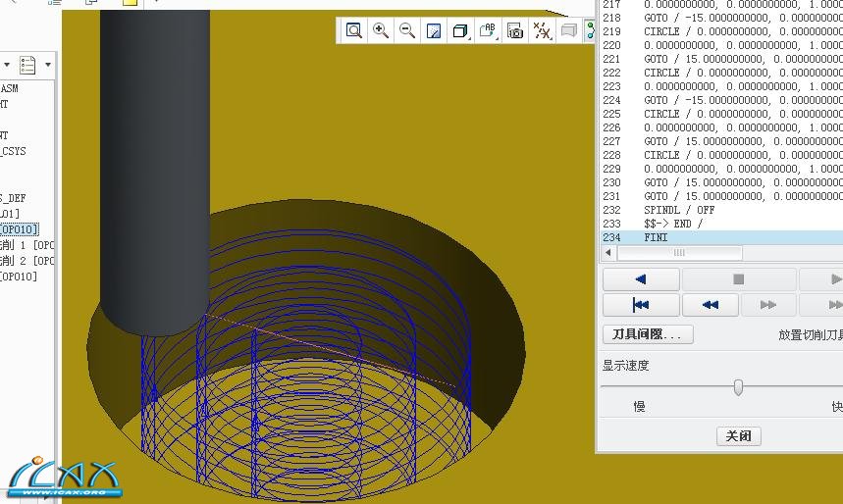843x504 pixels.
Task: Toggle the gray perspective view icon
Action: coord(568,31)
